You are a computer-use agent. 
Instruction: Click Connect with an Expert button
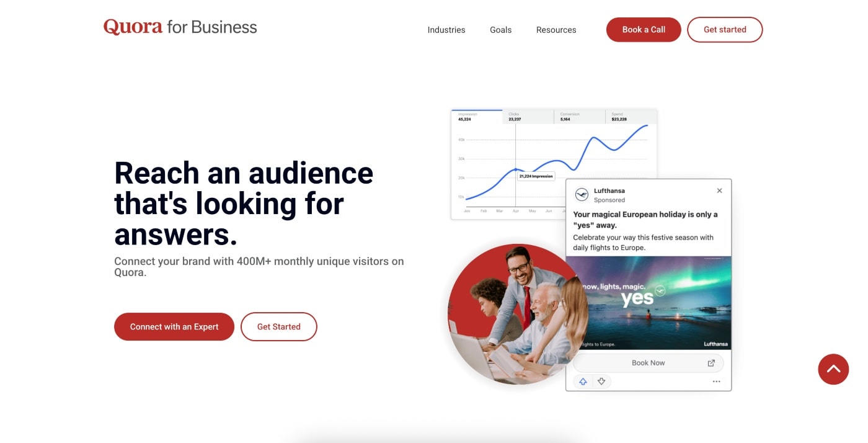pos(174,327)
